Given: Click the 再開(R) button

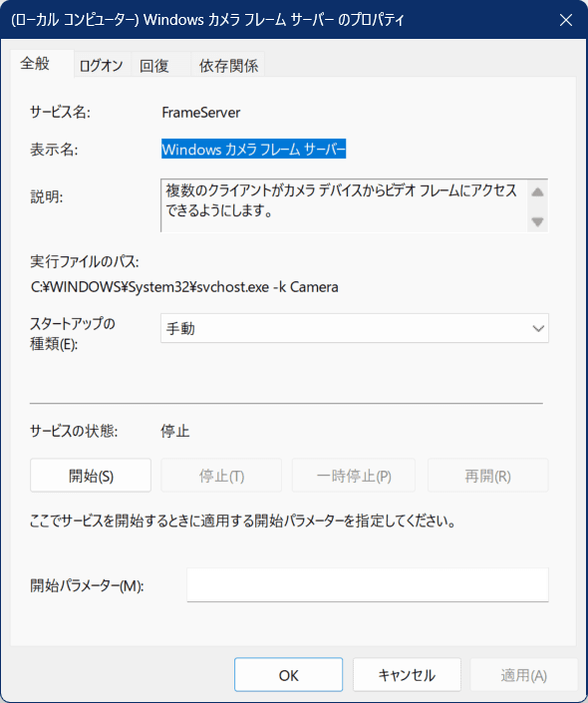Looking at the screenshot, I should (x=488, y=476).
